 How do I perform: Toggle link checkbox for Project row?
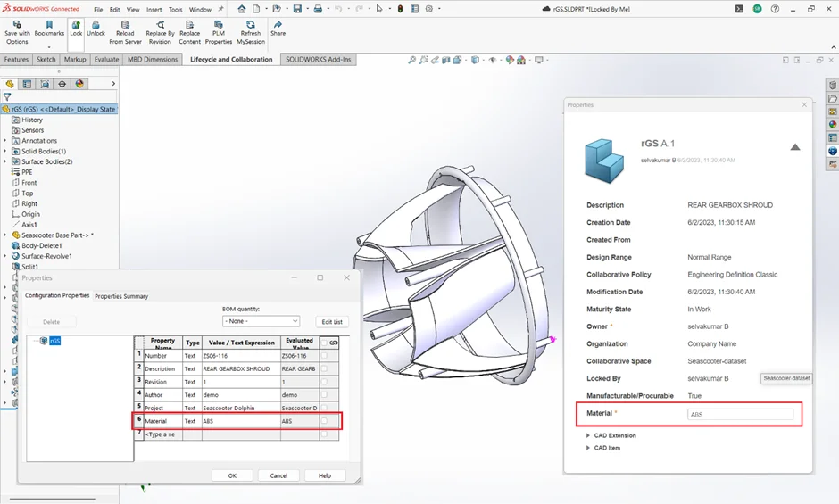[x=324, y=408]
